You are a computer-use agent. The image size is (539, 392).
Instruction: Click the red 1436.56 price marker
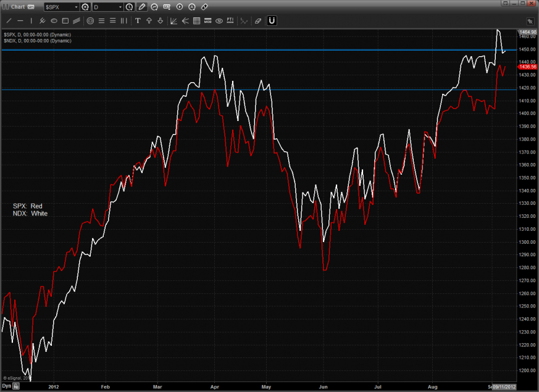(527, 67)
